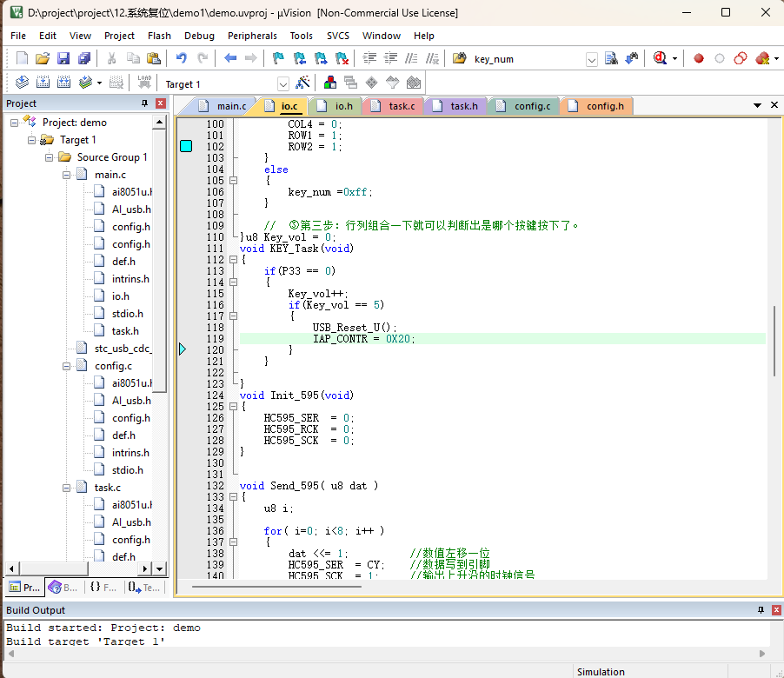Image resolution: width=784 pixels, height=678 pixels.
Task: Toggle the Build Output panel pin
Action: [761, 610]
